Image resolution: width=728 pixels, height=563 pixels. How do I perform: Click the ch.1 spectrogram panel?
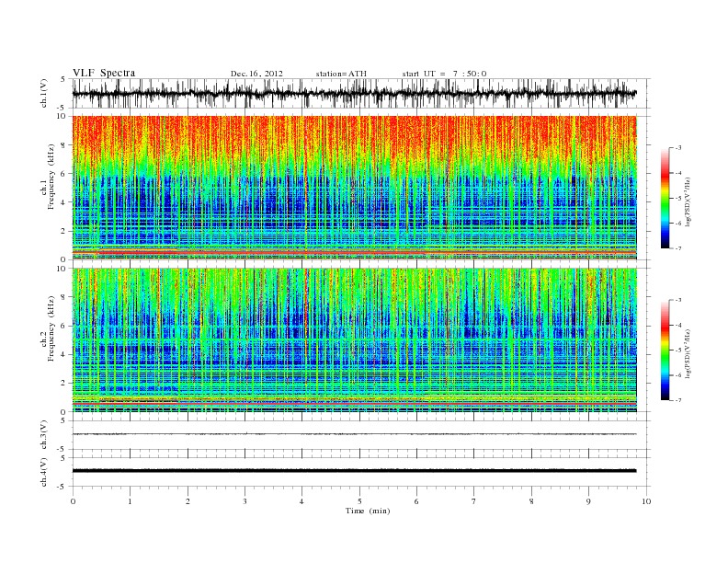[x=354, y=188]
